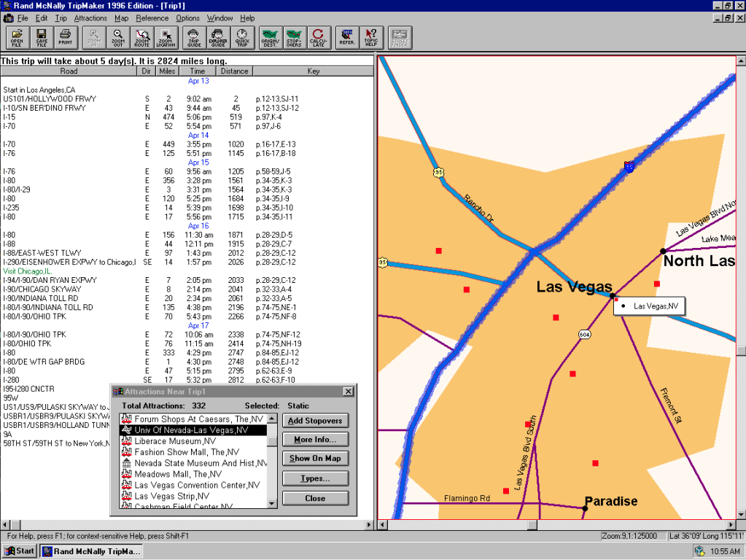Image resolution: width=746 pixels, height=560 pixels.
Task: Click the Stop-Overs toolbar icon
Action: (294, 36)
